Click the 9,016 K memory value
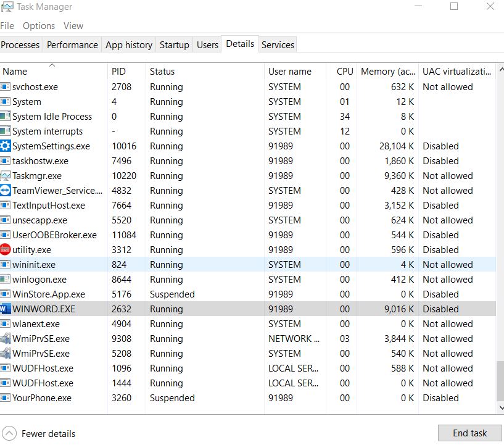 399,309
